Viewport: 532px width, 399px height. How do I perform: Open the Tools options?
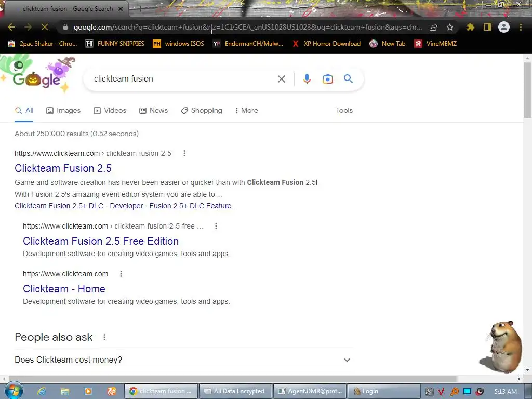pyautogui.click(x=344, y=110)
